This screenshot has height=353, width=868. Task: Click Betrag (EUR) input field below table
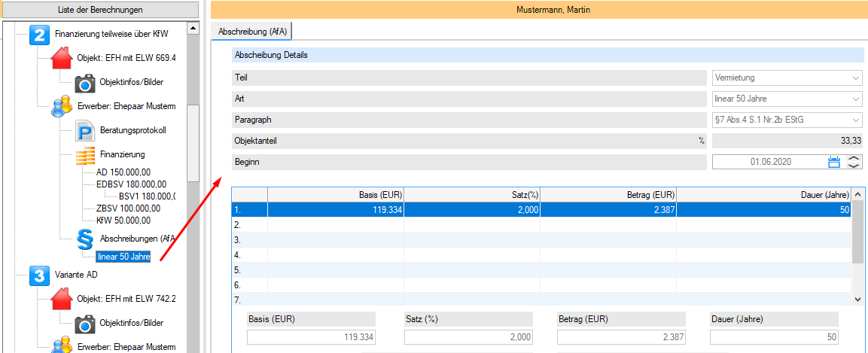pyautogui.click(x=621, y=337)
